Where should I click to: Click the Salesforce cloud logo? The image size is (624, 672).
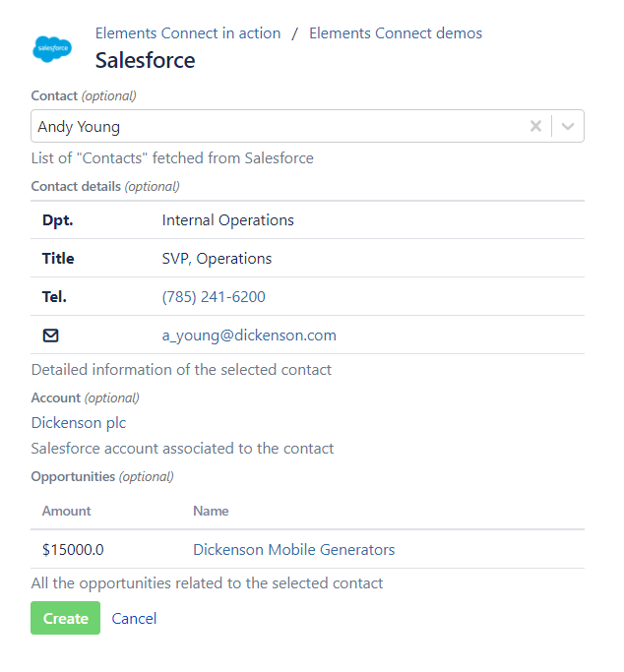click(x=52, y=47)
